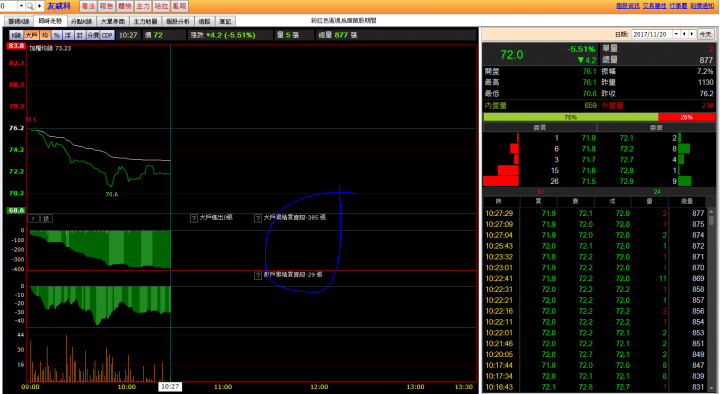Click the 報告 button in top toolbar
The width and height of the screenshot is (720, 394).
(x=107, y=6)
